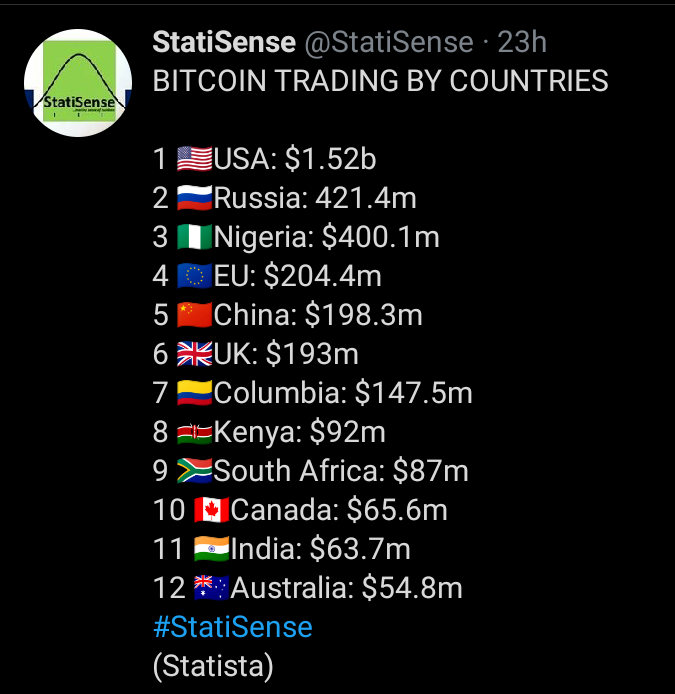Click the EU flag emoji
The height and width of the screenshot is (694, 675).
click(194, 276)
